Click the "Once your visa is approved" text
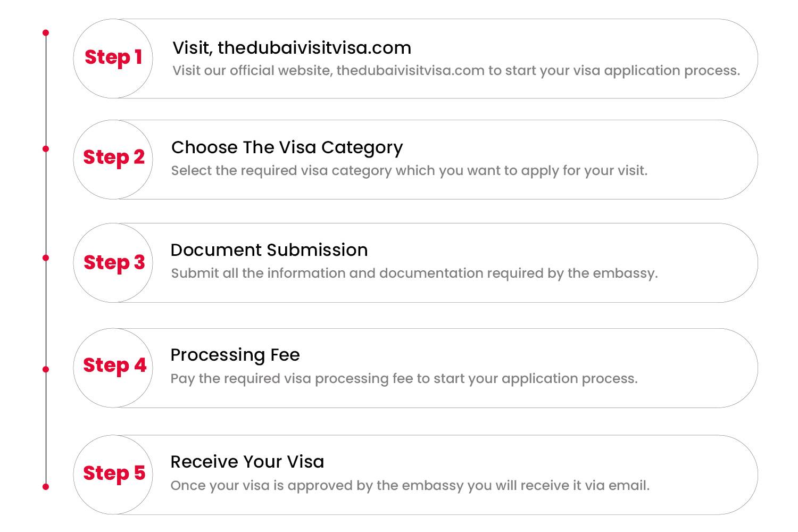This screenshot has width=798, height=532. coord(410,486)
